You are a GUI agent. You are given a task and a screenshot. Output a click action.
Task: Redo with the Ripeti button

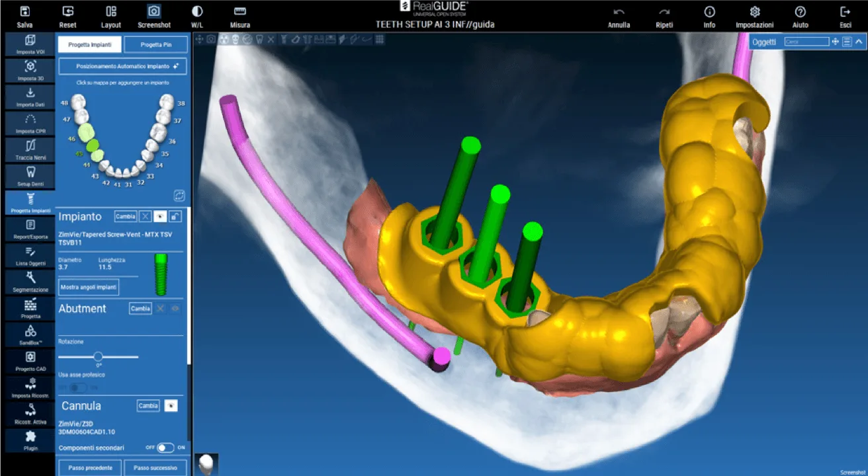[665, 17]
